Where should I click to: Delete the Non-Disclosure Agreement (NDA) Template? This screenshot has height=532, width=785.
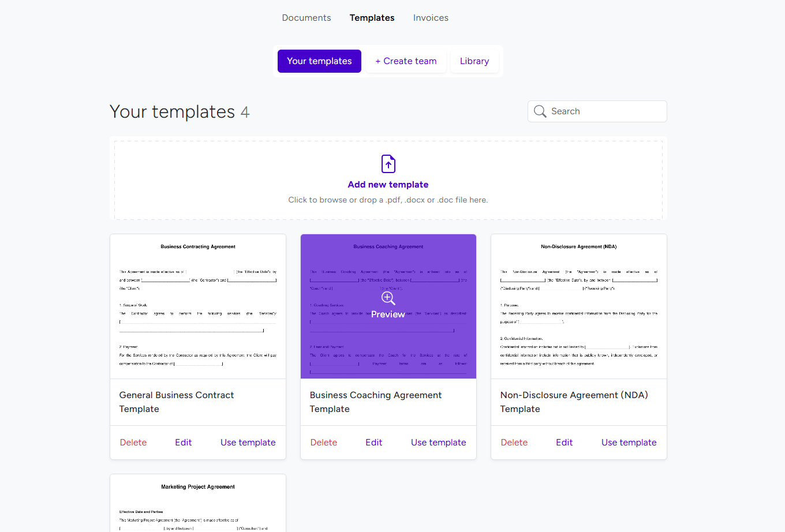tap(514, 442)
